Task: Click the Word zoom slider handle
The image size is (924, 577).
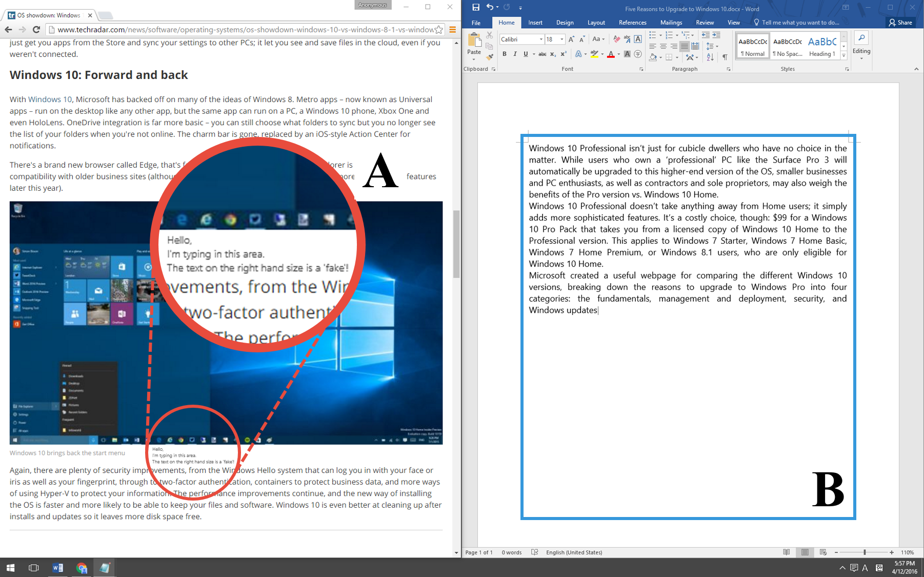Action: pyautogui.click(x=865, y=552)
